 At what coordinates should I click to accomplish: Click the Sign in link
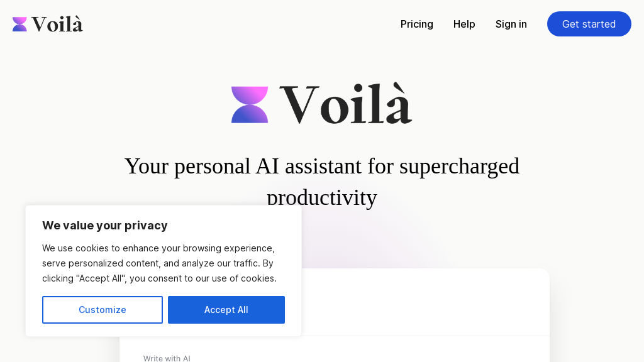point(511,24)
